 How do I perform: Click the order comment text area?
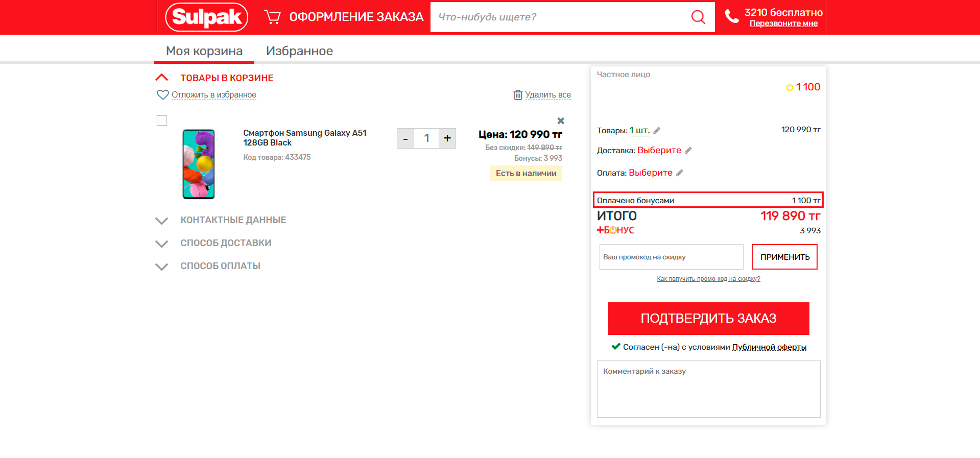(709, 389)
